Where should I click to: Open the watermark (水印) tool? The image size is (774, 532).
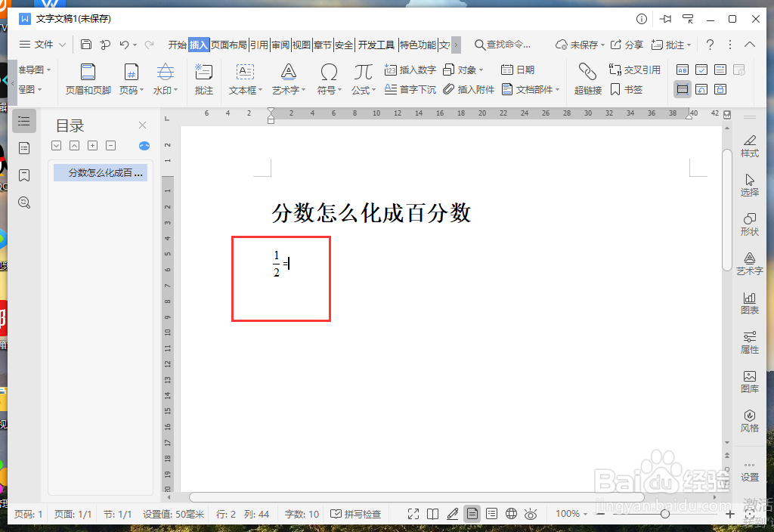[166, 79]
